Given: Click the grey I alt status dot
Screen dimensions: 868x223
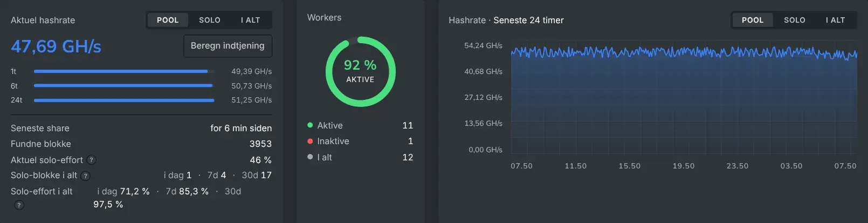Looking at the screenshot, I should (x=310, y=157).
